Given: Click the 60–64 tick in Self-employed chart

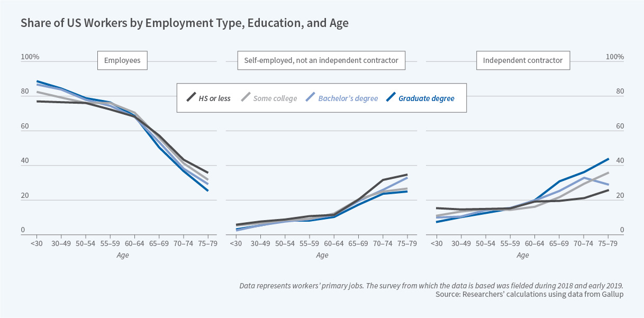Looking at the screenshot, I should [334, 244].
